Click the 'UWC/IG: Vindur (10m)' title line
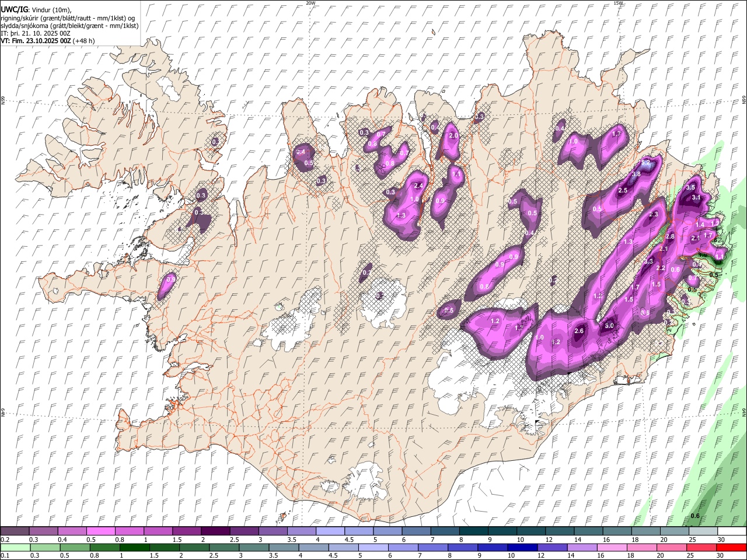Image resolution: width=747 pixels, height=560 pixels. point(36,10)
